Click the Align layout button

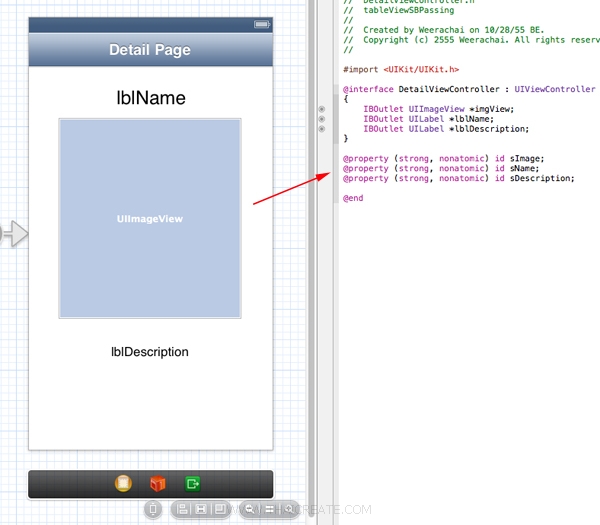[x=183, y=509]
